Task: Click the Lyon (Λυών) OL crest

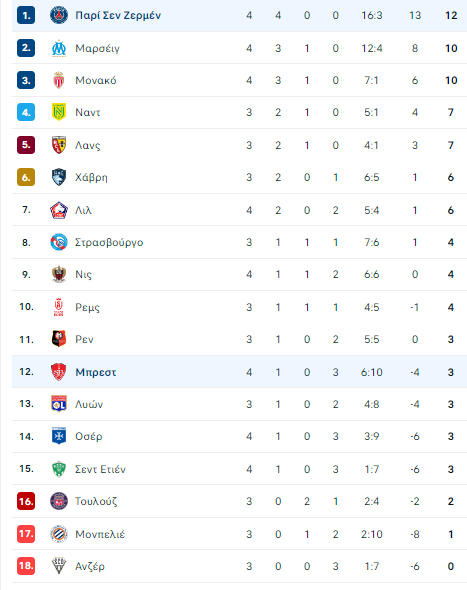Action: click(x=59, y=404)
